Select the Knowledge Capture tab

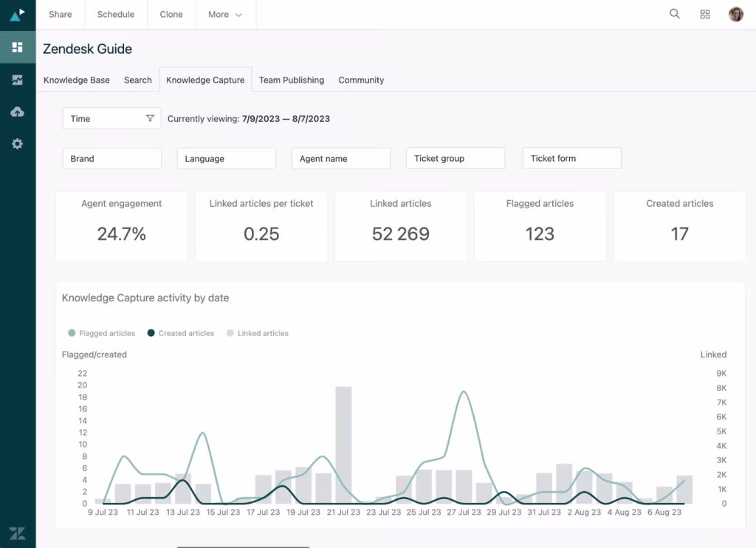[x=205, y=80]
